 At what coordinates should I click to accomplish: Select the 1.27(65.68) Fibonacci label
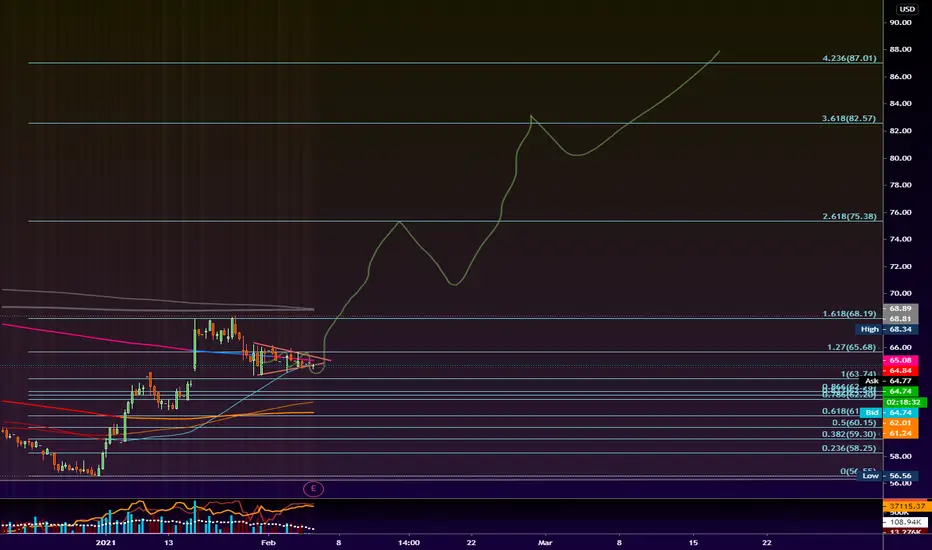pos(851,347)
